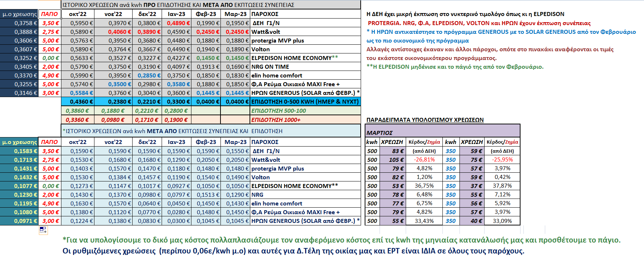Click the cell showing 0,3888 €

pyautogui.click(x=19, y=32)
